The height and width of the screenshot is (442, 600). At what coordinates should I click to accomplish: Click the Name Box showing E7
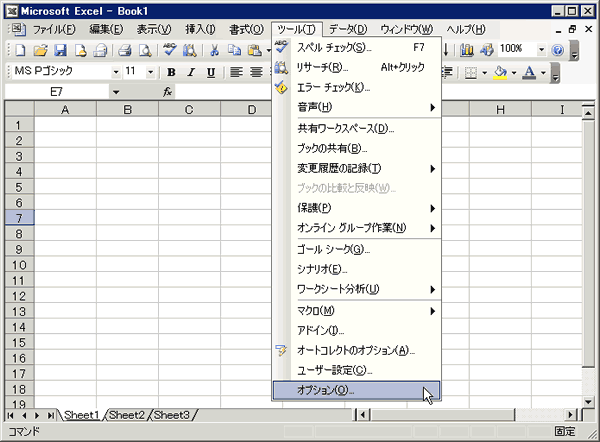pos(57,92)
